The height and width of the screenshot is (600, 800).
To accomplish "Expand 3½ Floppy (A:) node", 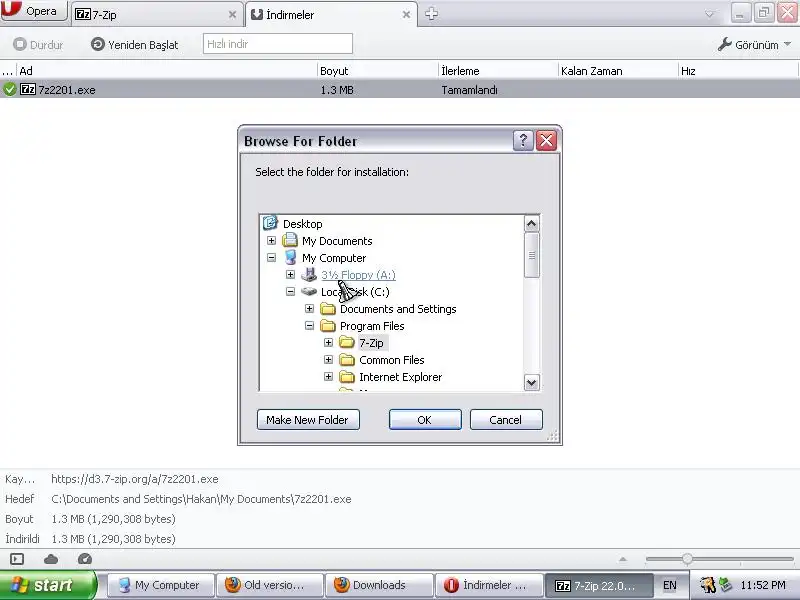I will coord(290,274).
